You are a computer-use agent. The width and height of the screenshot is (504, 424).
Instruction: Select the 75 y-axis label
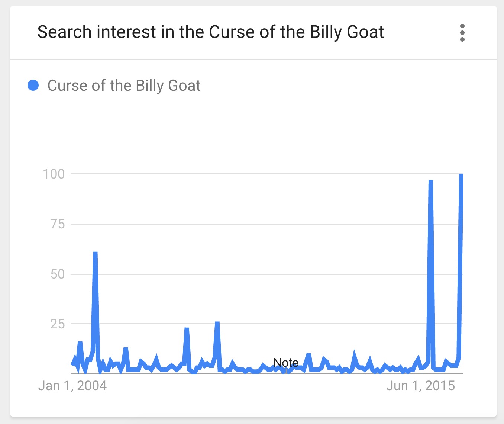pos(58,224)
